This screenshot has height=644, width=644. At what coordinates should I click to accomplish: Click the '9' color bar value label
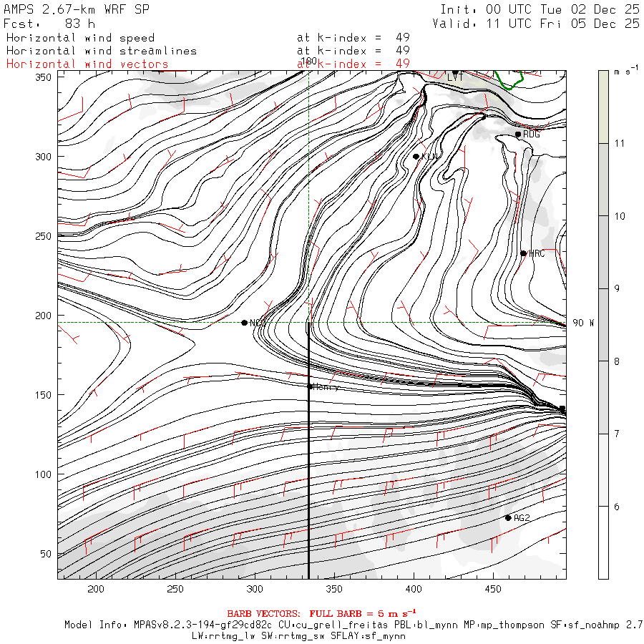click(617, 289)
